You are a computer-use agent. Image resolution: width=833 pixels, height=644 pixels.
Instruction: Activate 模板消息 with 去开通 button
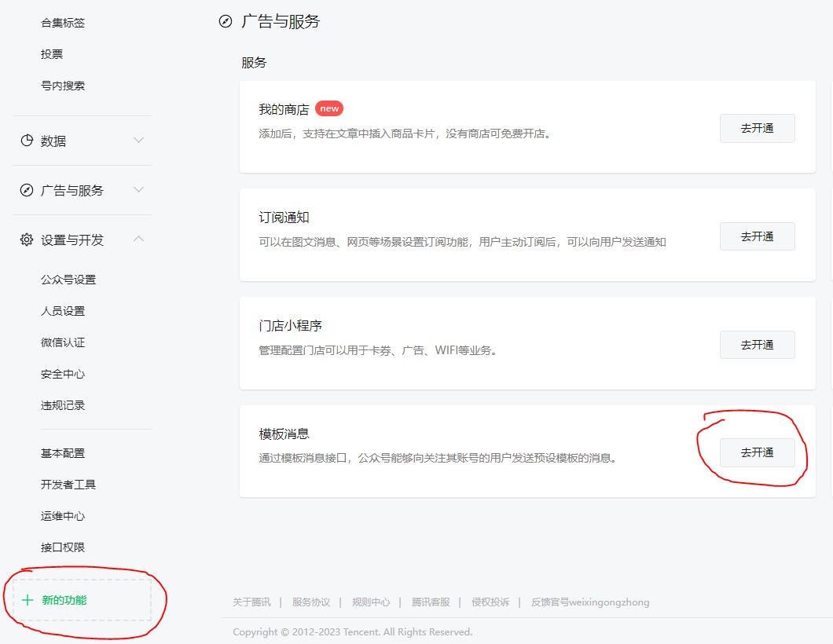[757, 452]
